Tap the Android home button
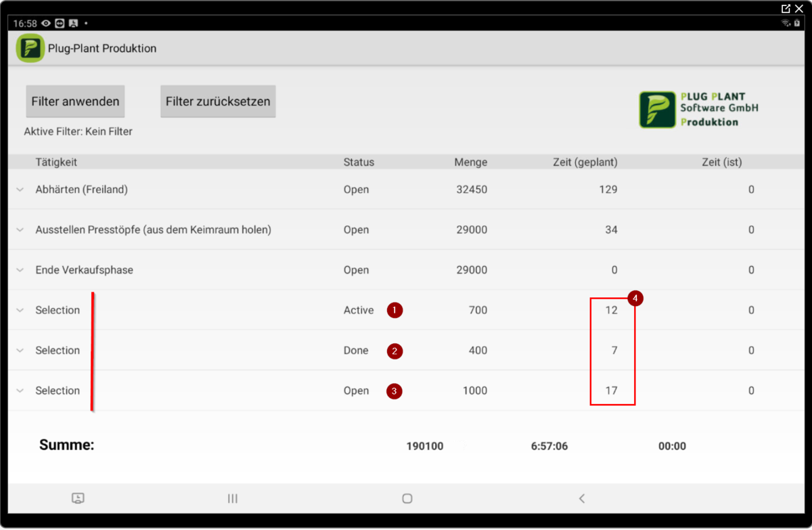The image size is (812, 530). click(x=407, y=498)
